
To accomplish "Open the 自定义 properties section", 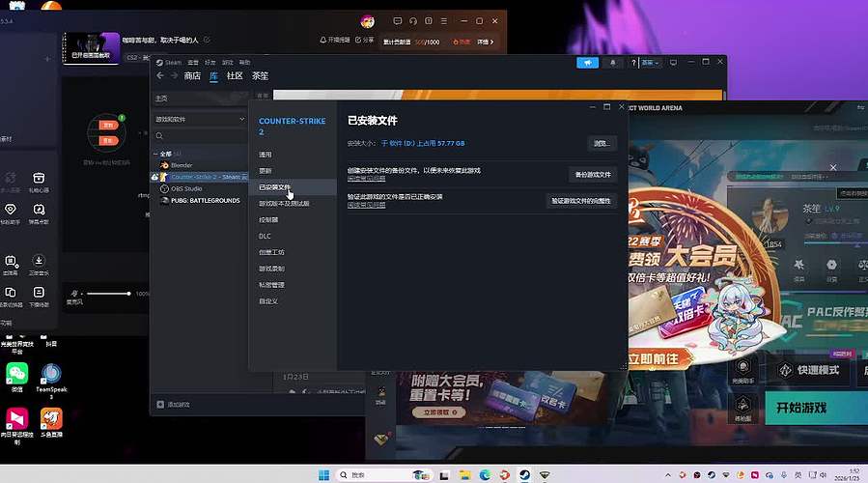I will (x=268, y=301).
